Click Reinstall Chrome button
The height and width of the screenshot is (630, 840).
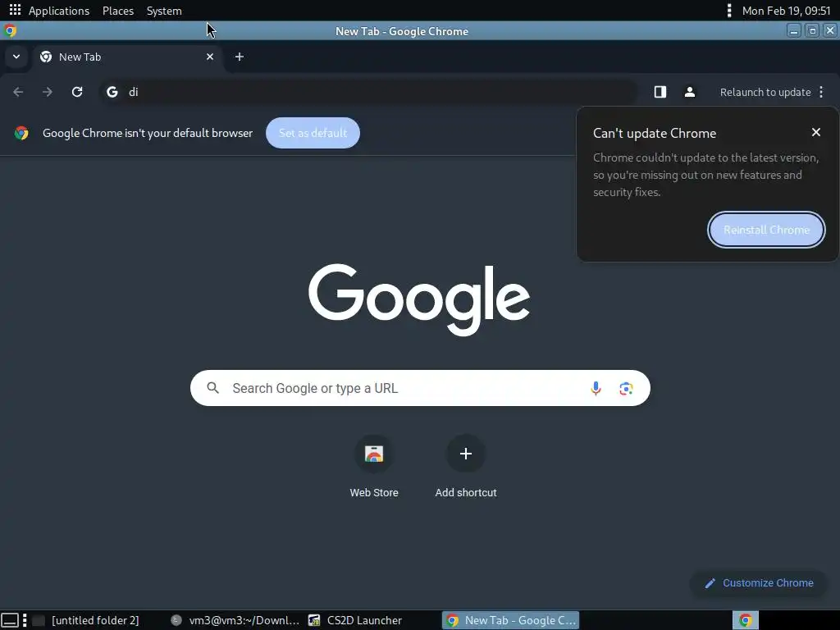pyautogui.click(x=766, y=230)
